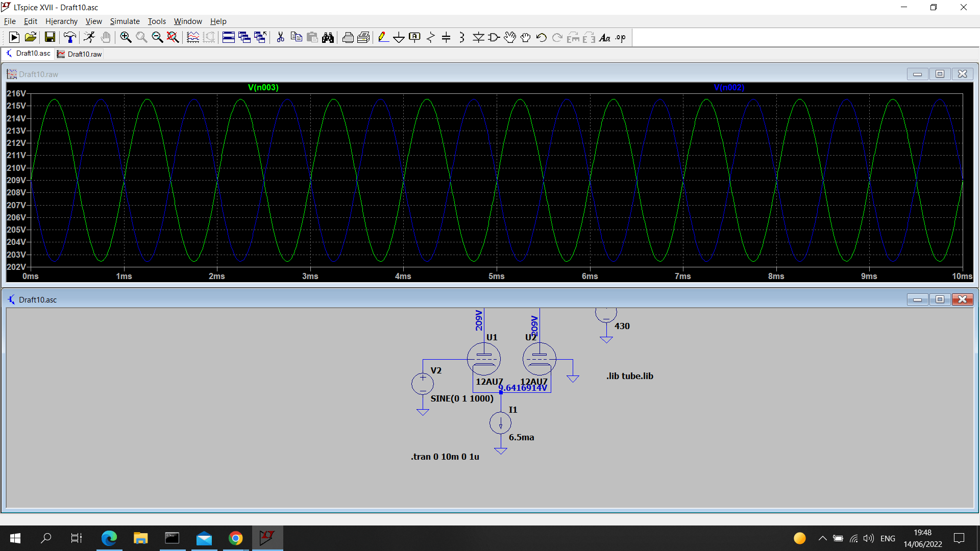This screenshot has width=980, height=551.
Task: Switch to the Draft10.raw tab
Action: (x=80, y=54)
